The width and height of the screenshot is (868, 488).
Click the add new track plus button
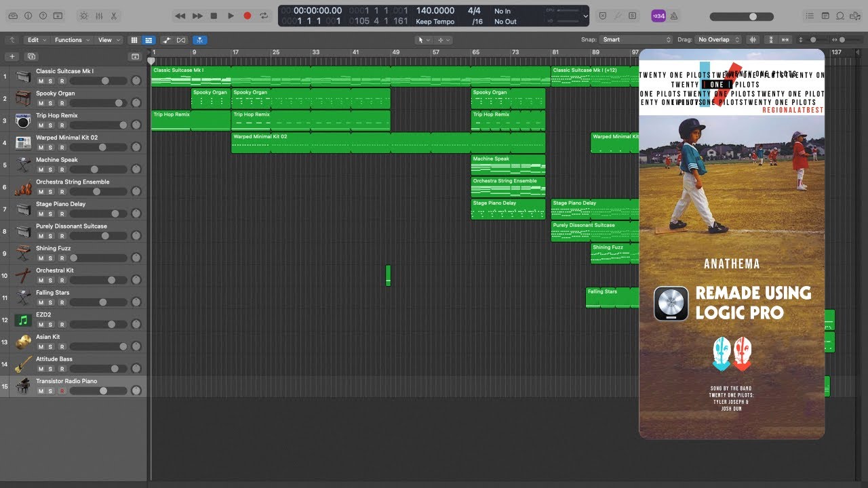12,56
